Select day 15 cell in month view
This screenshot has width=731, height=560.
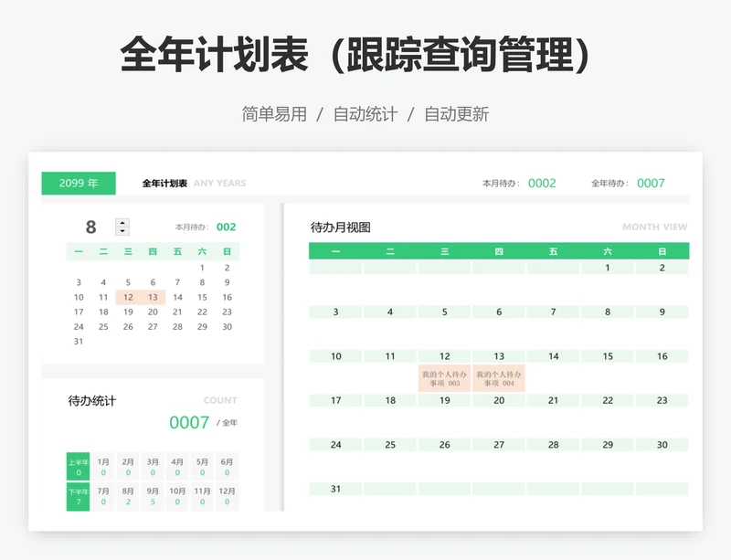click(x=608, y=356)
